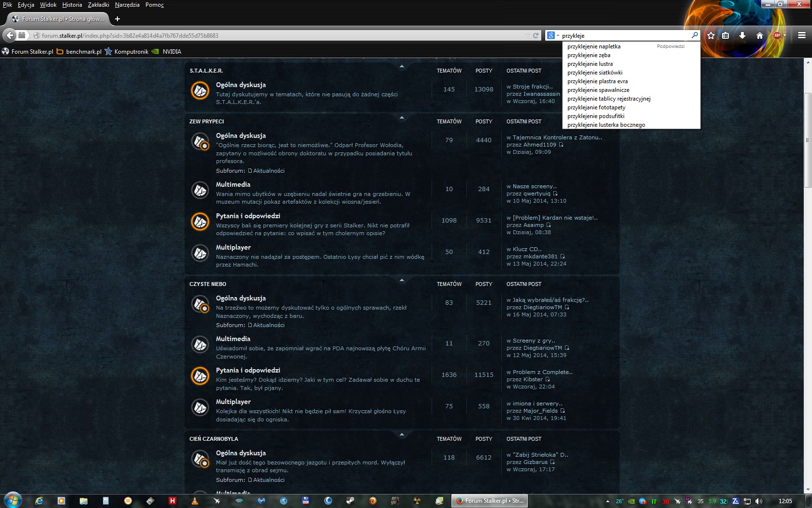Collapse the Zew Prypeci category

(x=402, y=117)
